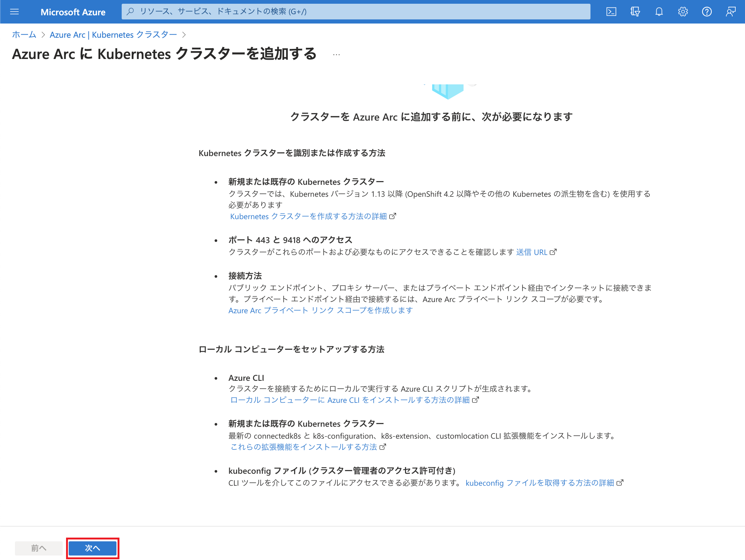Open the directories and subscriptions filter icon
745x560 pixels.
tap(635, 12)
